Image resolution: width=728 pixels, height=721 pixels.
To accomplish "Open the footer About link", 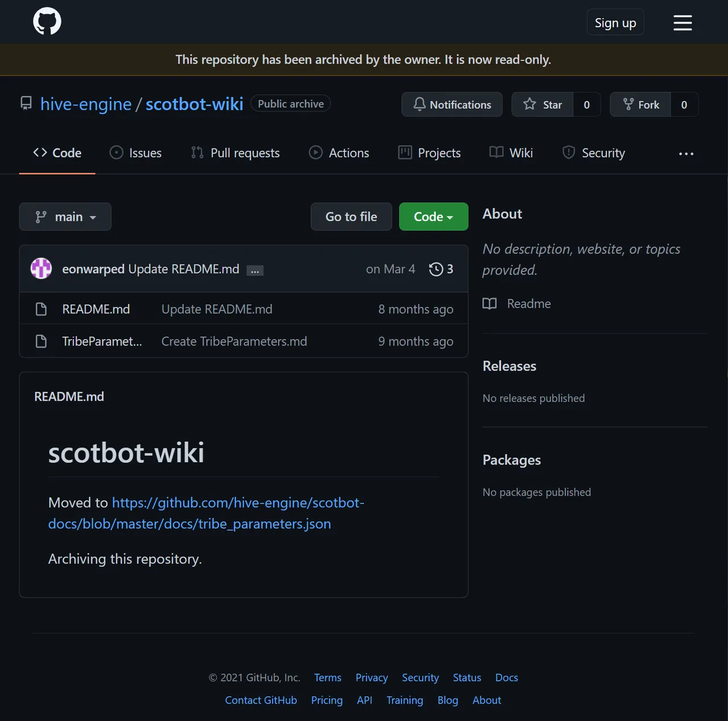I will click(x=487, y=701).
